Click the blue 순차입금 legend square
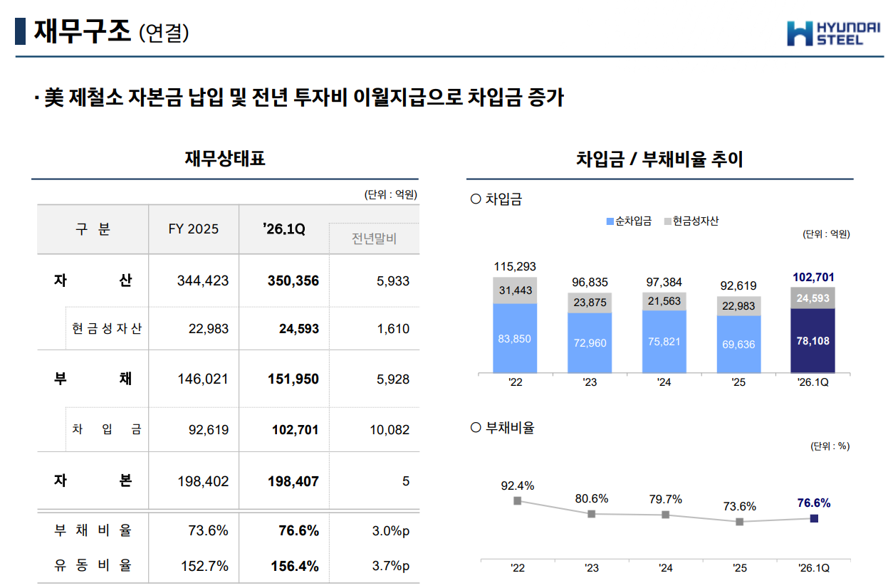The height and width of the screenshot is (588, 888). pos(609,221)
